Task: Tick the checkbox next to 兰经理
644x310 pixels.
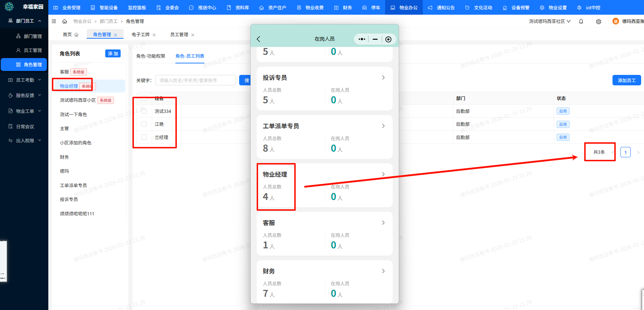Action: click(x=144, y=137)
